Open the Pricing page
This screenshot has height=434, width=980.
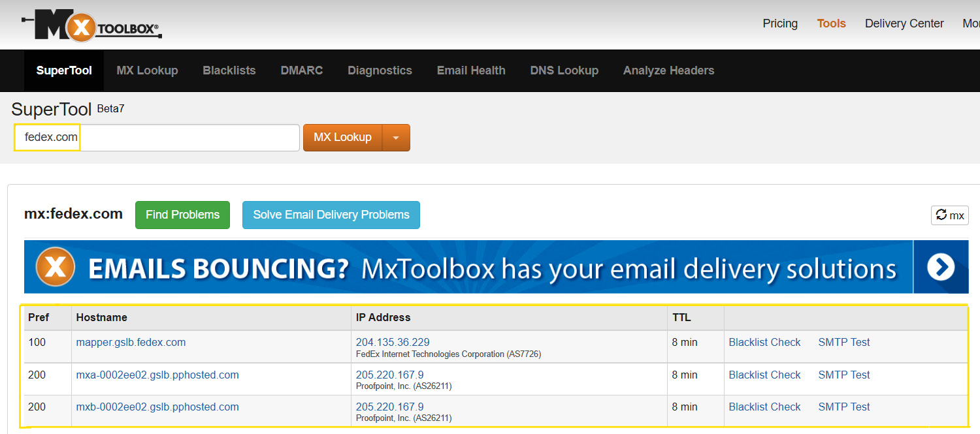[x=780, y=23]
